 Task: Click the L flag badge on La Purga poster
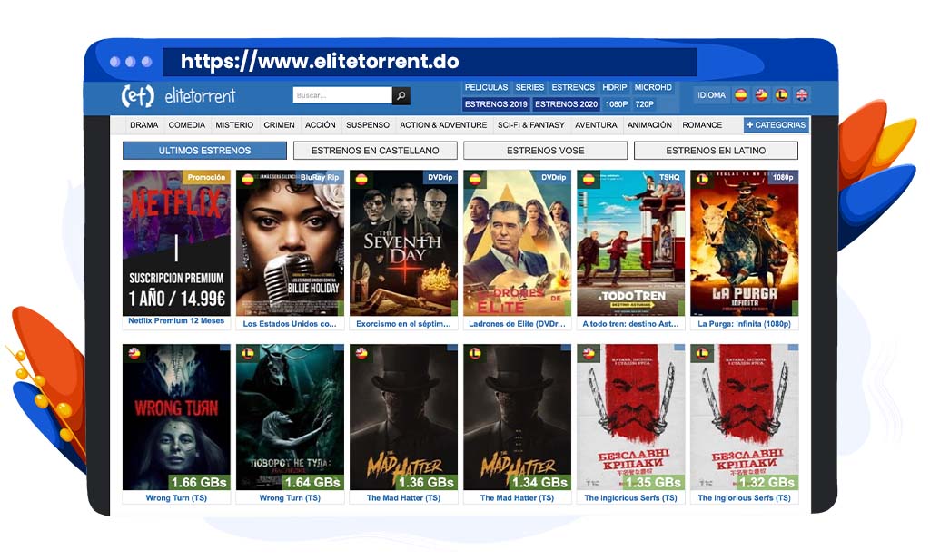coord(702,179)
